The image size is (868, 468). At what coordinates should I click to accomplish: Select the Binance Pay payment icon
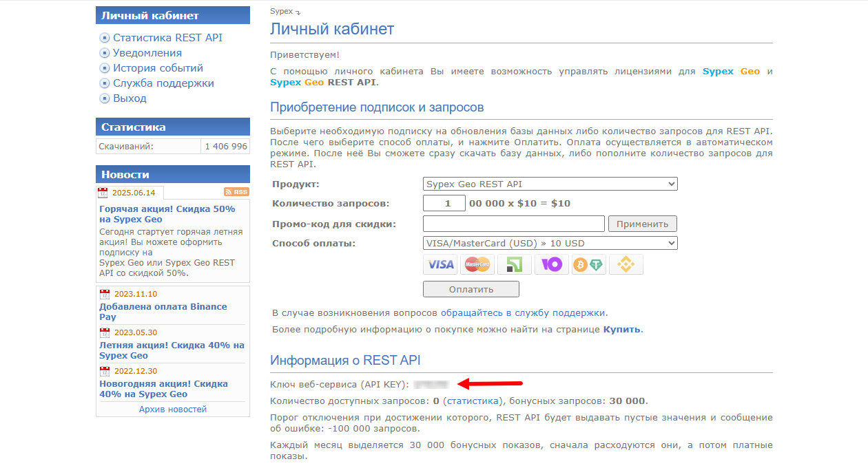pyautogui.click(x=626, y=264)
